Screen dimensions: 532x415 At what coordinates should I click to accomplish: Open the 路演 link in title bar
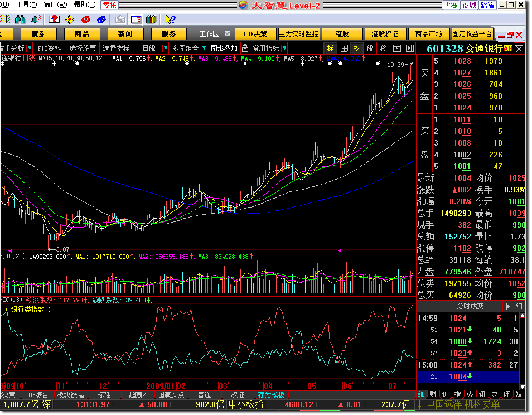click(x=487, y=5)
